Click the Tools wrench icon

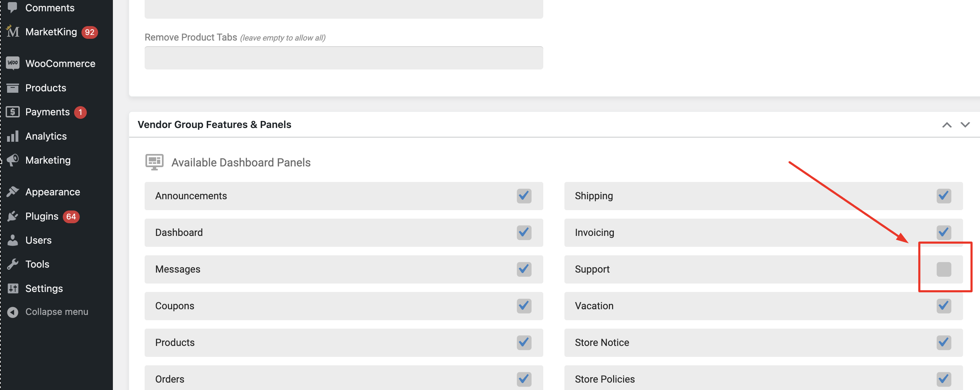(x=13, y=264)
